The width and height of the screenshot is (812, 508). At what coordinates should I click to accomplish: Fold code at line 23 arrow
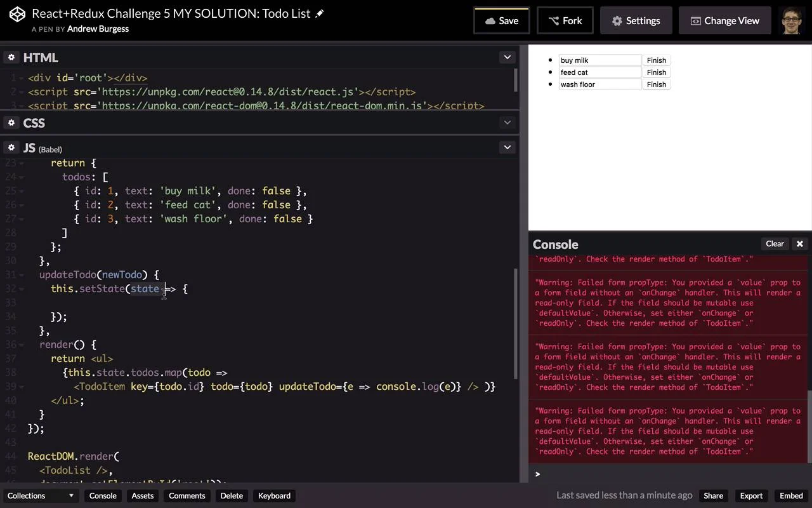pos(22,163)
